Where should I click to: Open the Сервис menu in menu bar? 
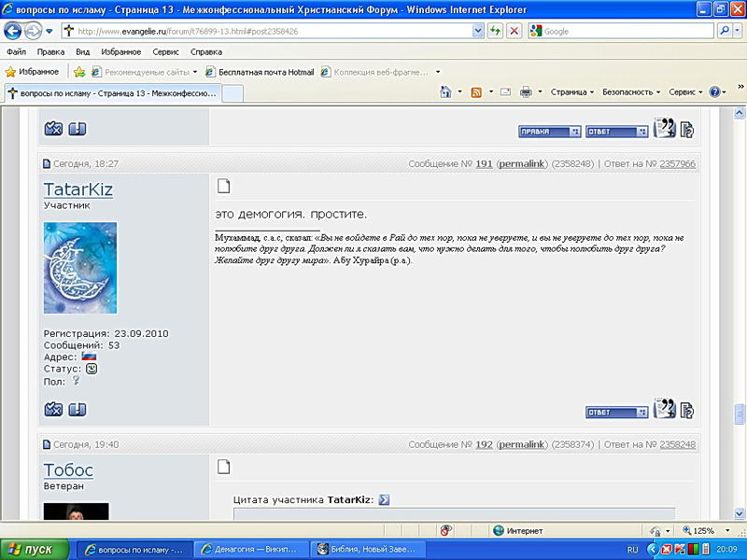tap(165, 52)
